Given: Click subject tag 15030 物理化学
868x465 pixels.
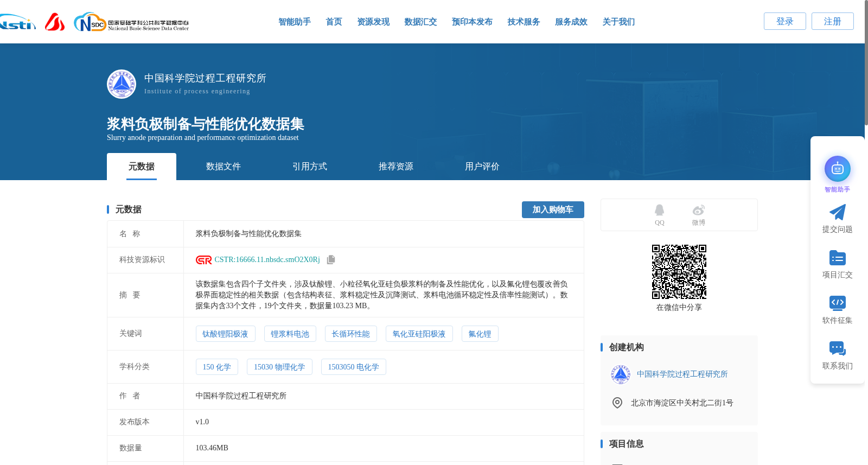Looking at the screenshot, I should 279,367.
